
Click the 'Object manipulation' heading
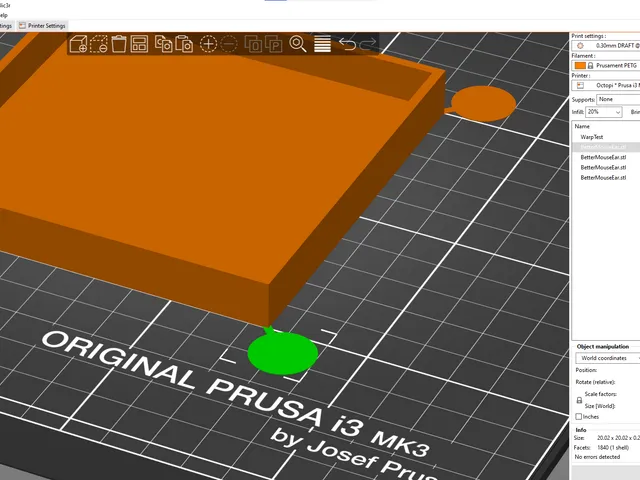pyautogui.click(x=602, y=346)
